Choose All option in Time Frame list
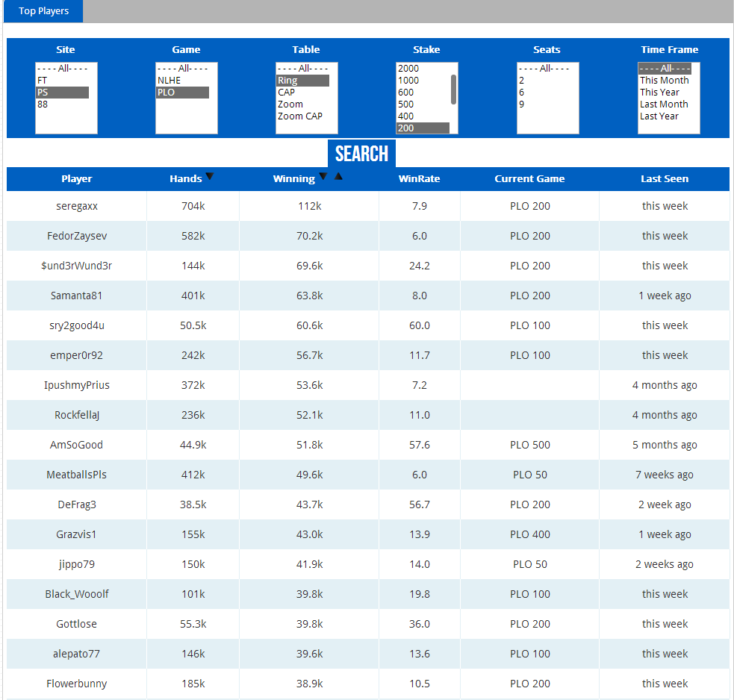The height and width of the screenshot is (700, 734). coord(665,69)
